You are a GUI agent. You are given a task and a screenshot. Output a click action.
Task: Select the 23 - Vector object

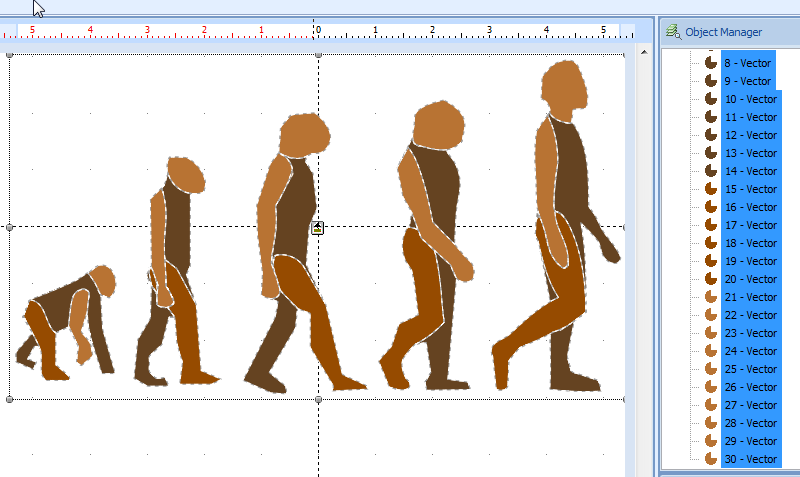click(x=750, y=333)
